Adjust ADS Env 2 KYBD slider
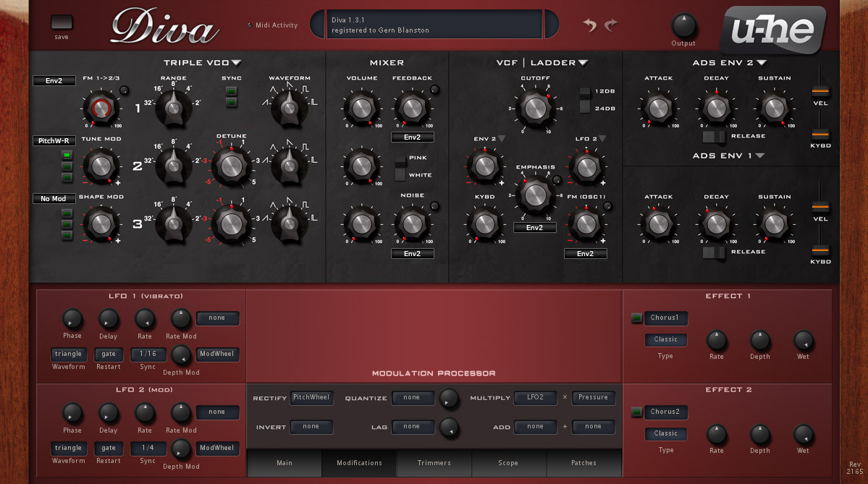 820,133
